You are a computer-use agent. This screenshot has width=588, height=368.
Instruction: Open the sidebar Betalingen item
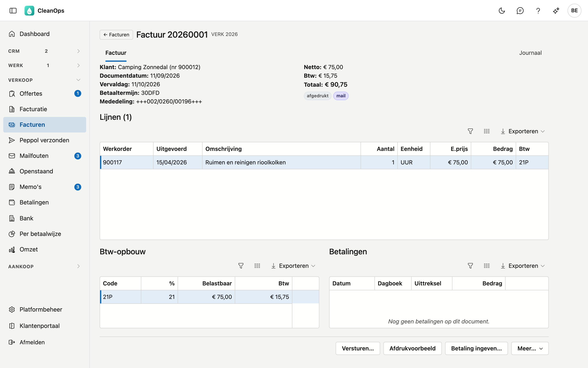[45, 202]
